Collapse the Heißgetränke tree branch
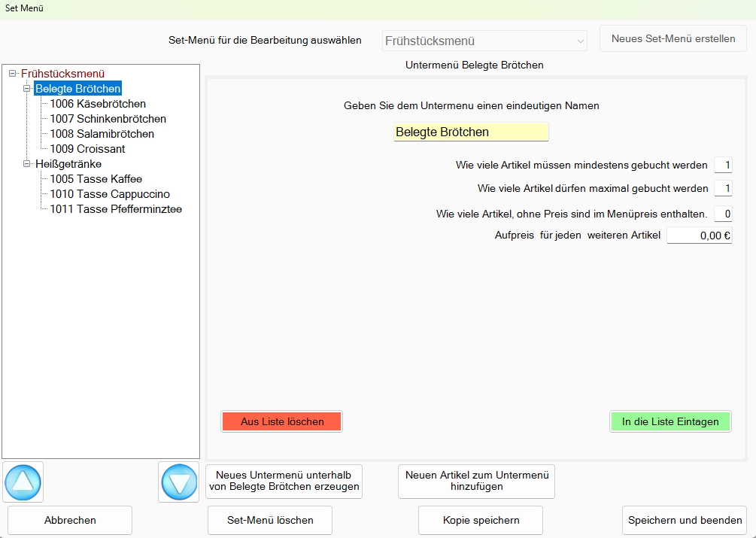Image resolution: width=756 pixels, height=538 pixels. (x=27, y=164)
